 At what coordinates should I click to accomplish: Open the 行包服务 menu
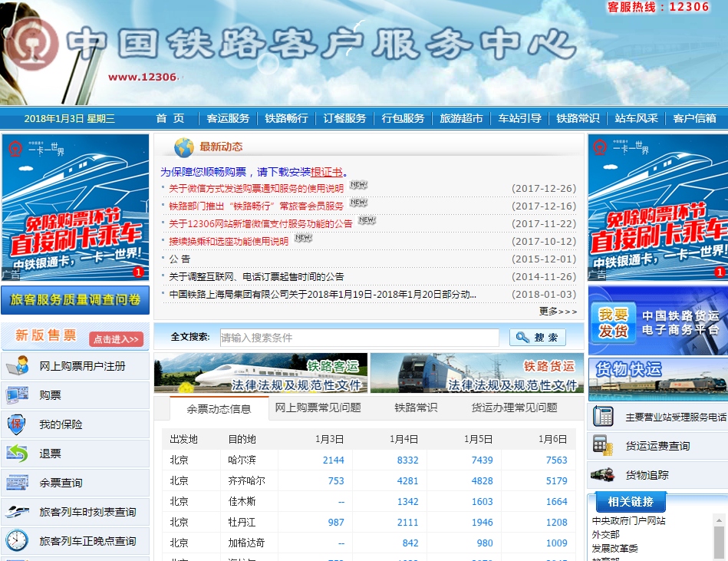click(x=403, y=118)
